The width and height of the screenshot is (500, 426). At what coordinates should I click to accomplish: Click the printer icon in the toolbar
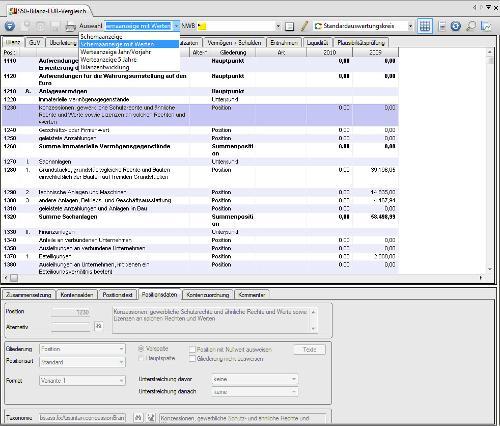pyautogui.click(x=70, y=26)
